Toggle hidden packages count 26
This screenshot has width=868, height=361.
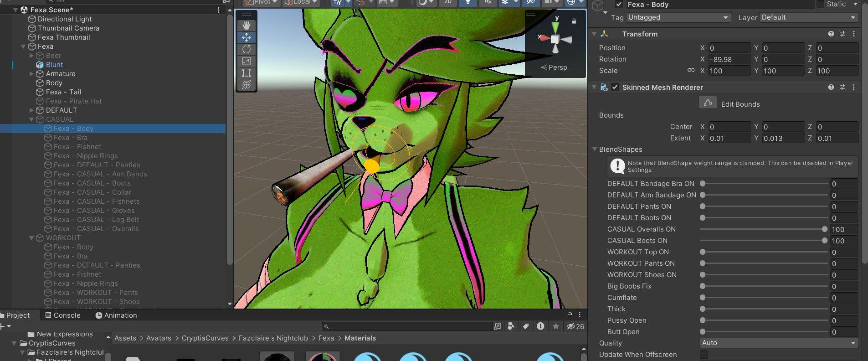[x=575, y=326]
